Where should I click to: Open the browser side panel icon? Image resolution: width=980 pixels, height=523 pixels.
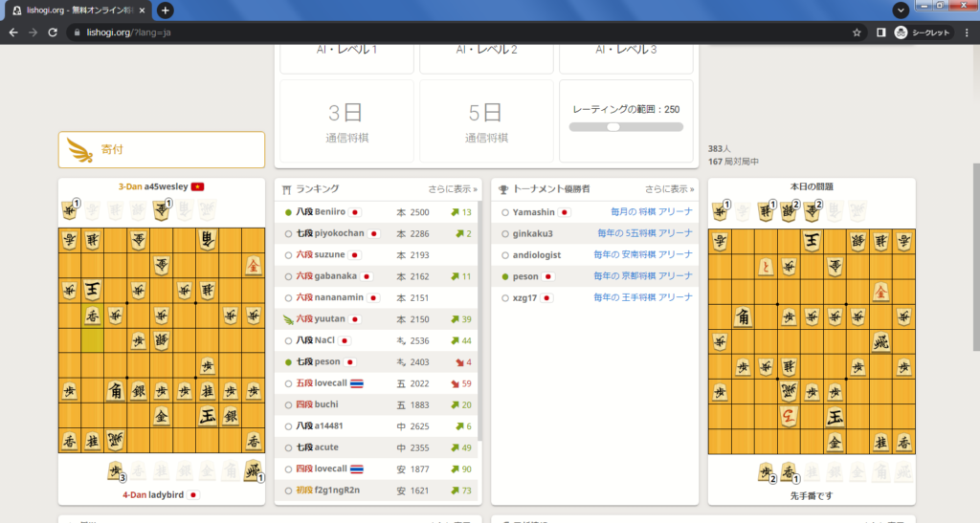pos(880,33)
